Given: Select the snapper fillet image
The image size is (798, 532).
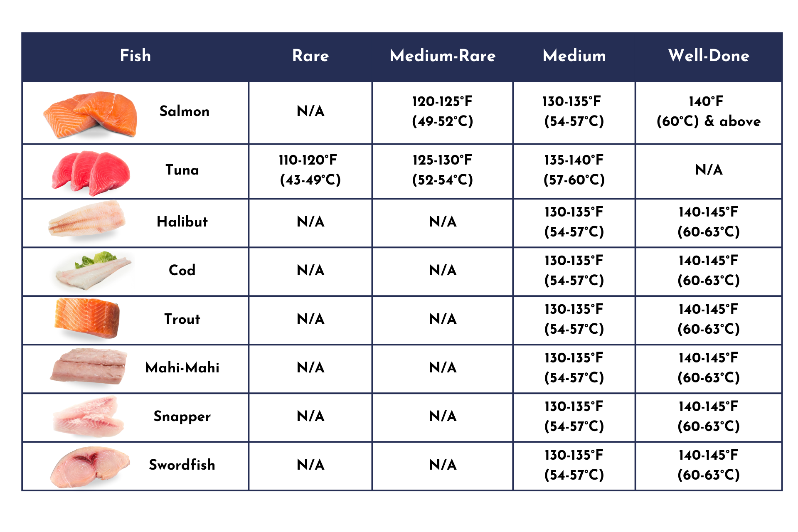Looking at the screenshot, I should [89, 416].
